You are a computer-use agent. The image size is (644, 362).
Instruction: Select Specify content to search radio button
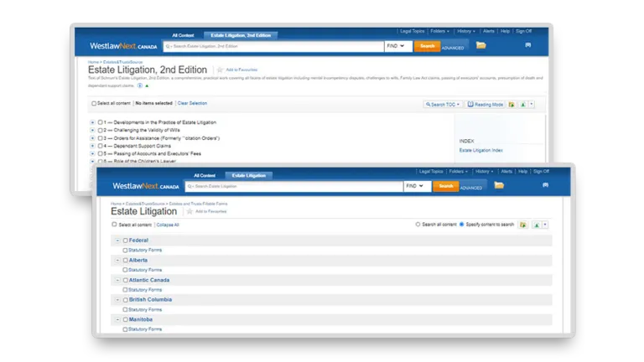pos(462,225)
